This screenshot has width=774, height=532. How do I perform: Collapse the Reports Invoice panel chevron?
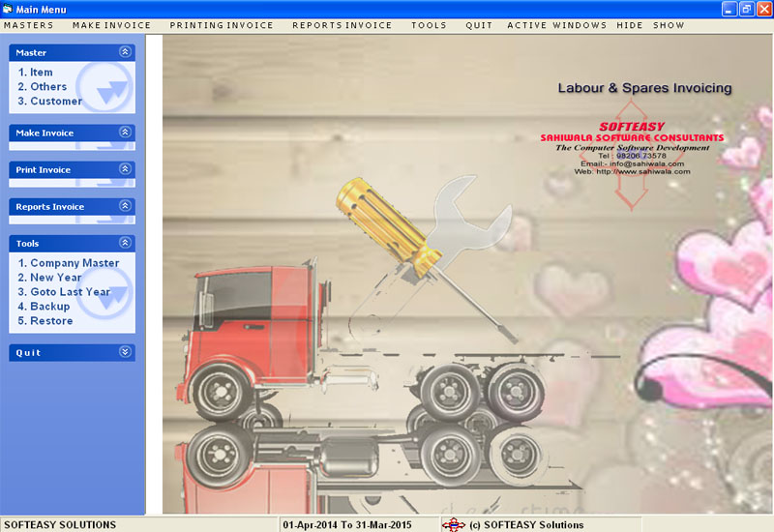[x=125, y=206]
